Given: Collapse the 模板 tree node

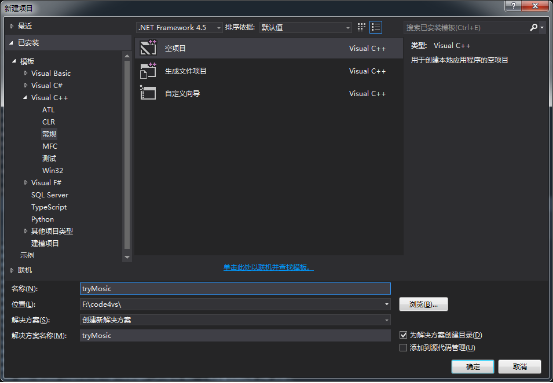Looking at the screenshot, I should click(x=14, y=61).
